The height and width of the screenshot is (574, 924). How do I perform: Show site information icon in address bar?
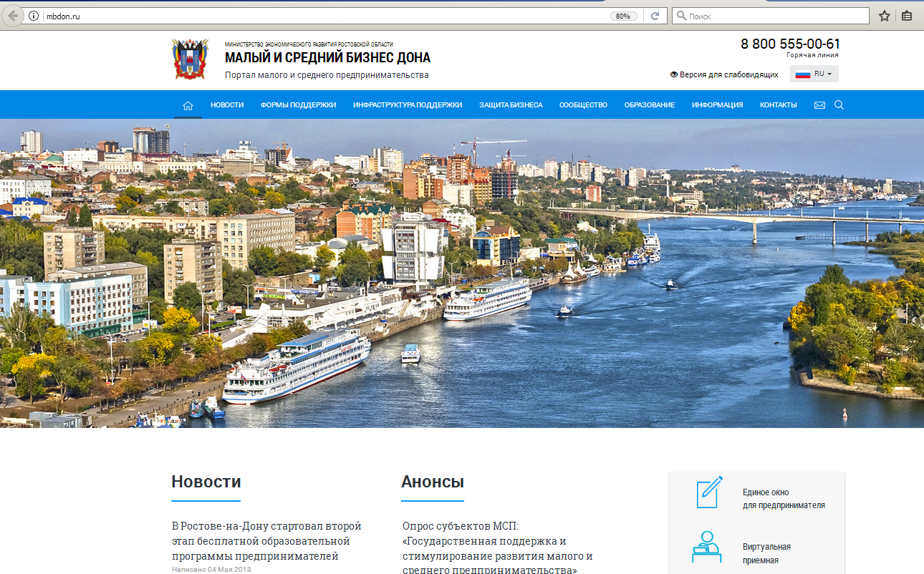(x=34, y=16)
